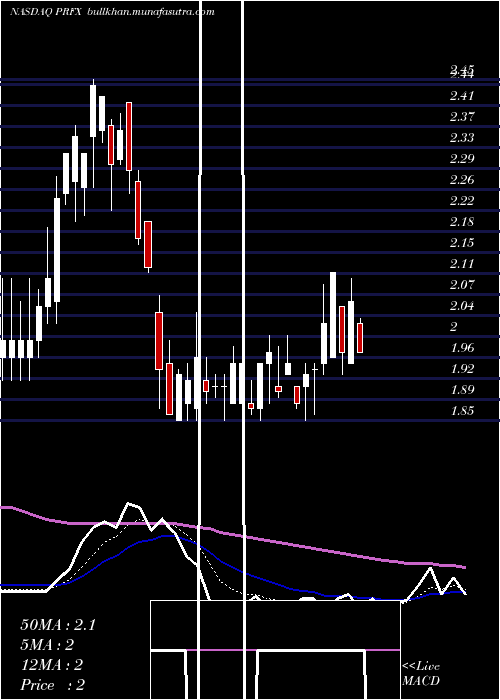Screen dimensions: 500x700
Task: Click the 2.33 price axis label
Action: pyautogui.click(x=462, y=138)
